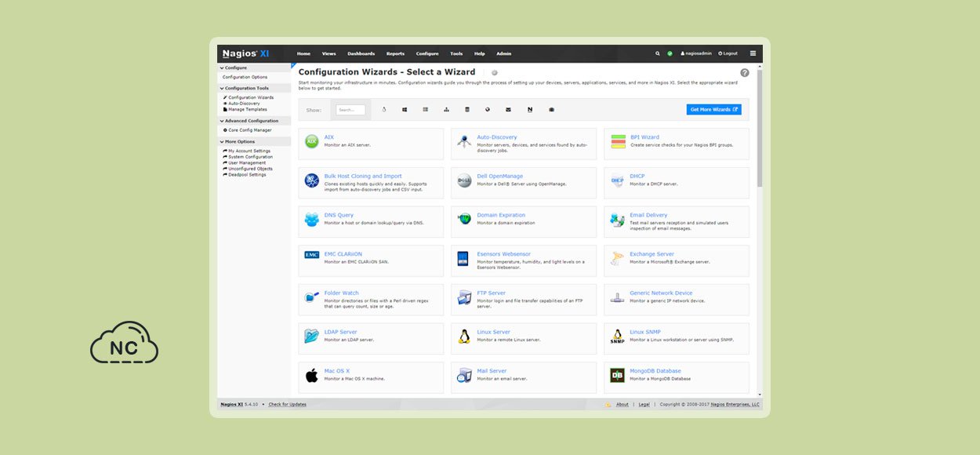Image resolution: width=980 pixels, height=455 pixels.
Task: Open the Auto-Discovery wizard icon
Action: point(464,142)
